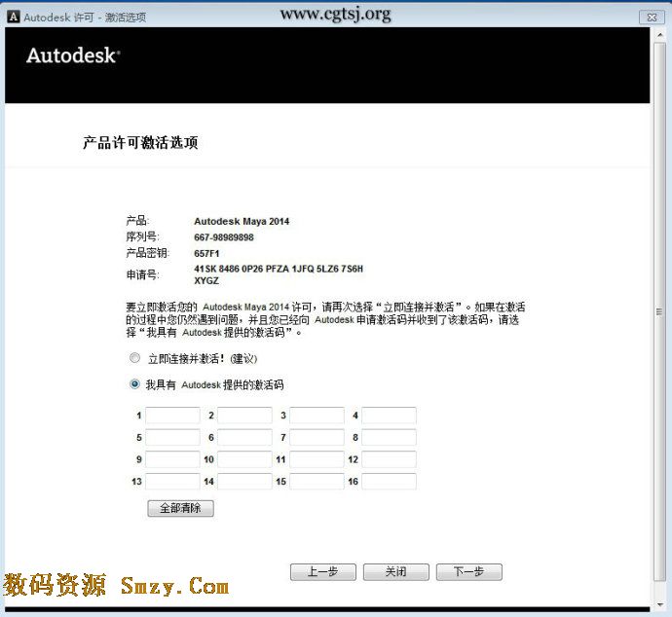
Task: Click the request code line XYGZ
Action: pyautogui.click(x=206, y=281)
